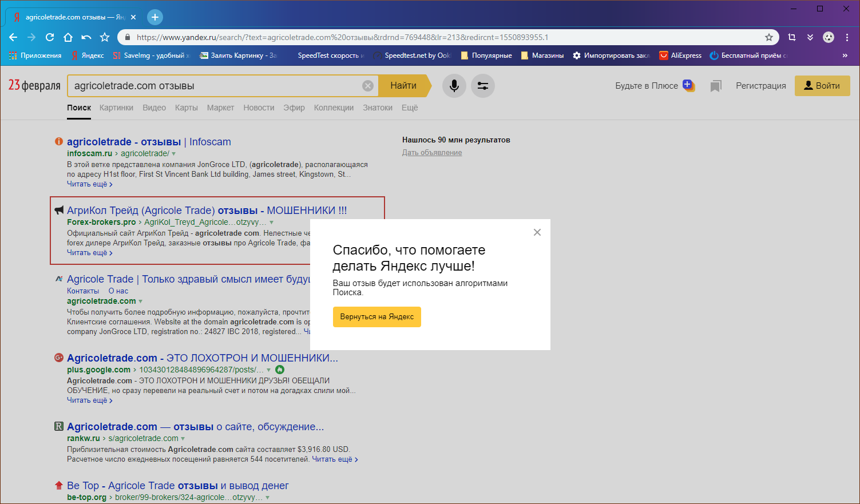Image resolution: width=860 pixels, height=504 pixels.
Task: Open the Яндекс bookmark
Action: (88, 55)
